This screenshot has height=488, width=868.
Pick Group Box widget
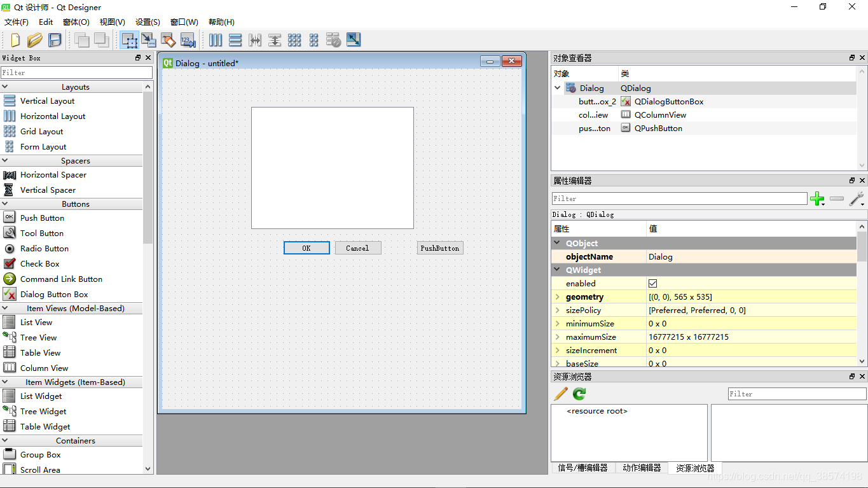[x=40, y=454]
